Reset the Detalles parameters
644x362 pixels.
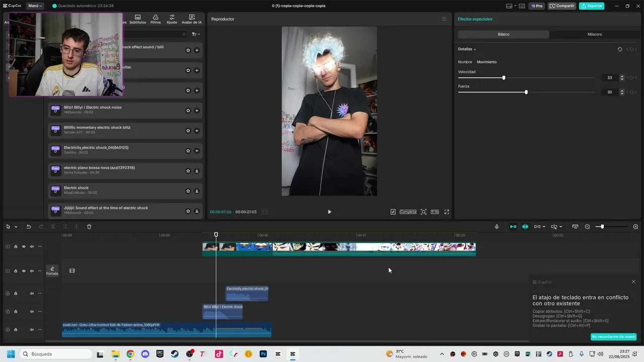pyautogui.click(x=620, y=49)
